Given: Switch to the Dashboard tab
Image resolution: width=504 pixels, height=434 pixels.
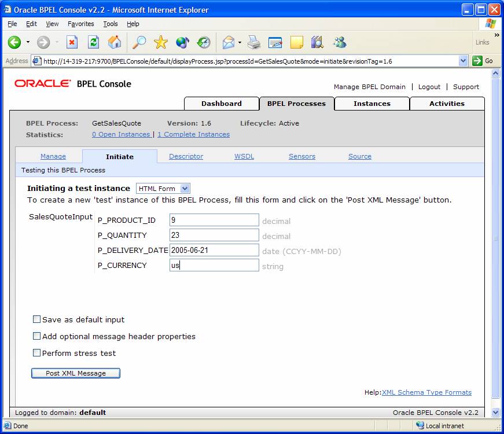Looking at the screenshot, I should pyautogui.click(x=221, y=104).
